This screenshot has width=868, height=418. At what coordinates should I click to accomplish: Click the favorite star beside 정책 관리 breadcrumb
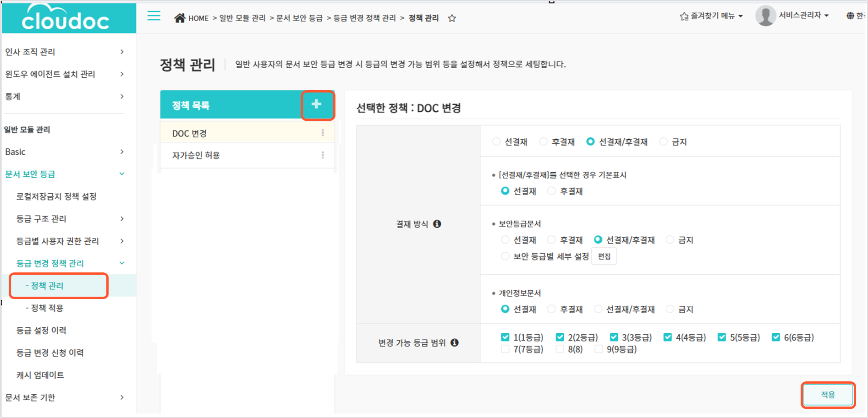pos(452,18)
